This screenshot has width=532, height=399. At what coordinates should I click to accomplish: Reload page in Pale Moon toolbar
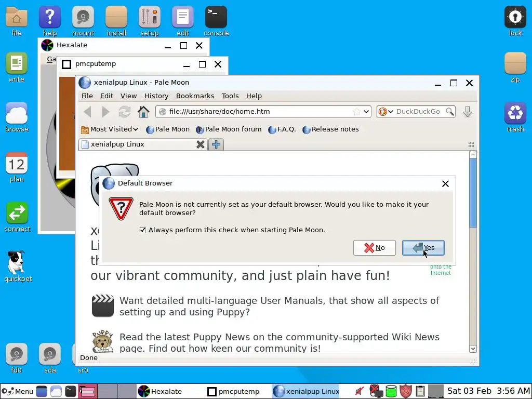[125, 112]
